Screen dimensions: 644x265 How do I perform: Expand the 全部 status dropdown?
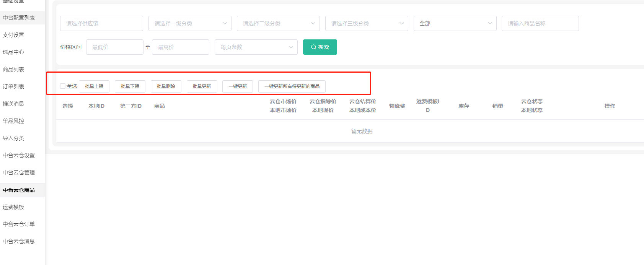pos(455,23)
